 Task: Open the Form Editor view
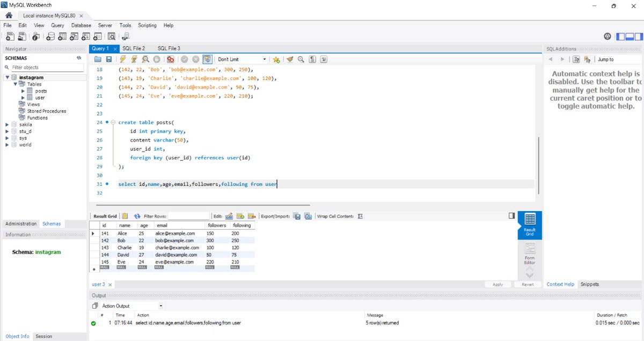(x=530, y=252)
